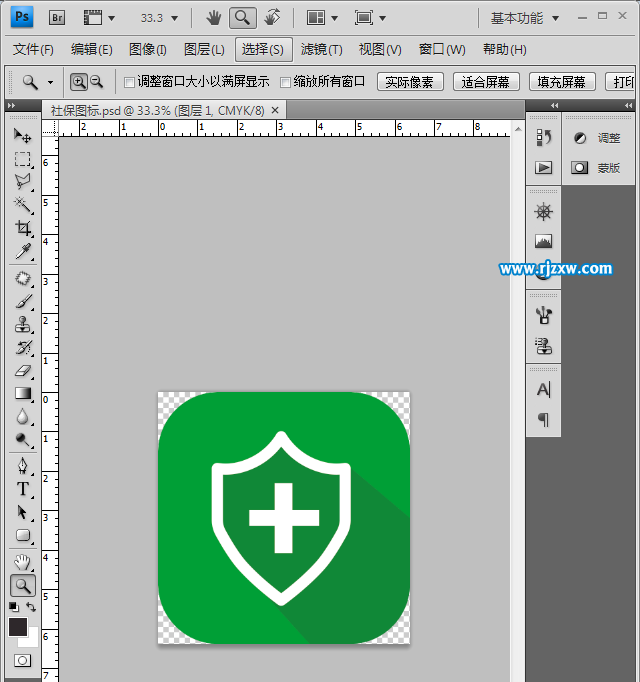Select the Brush tool
Viewport: 640px width, 682px height.
click(x=23, y=301)
